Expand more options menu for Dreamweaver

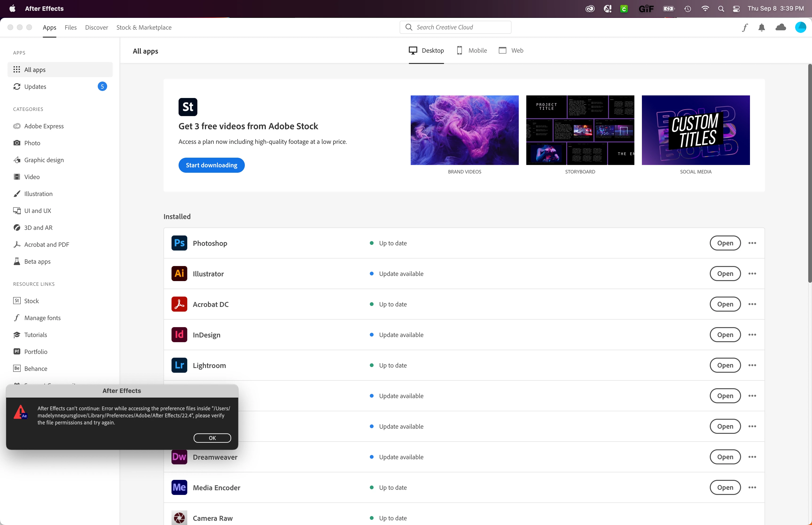pos(752,457)
